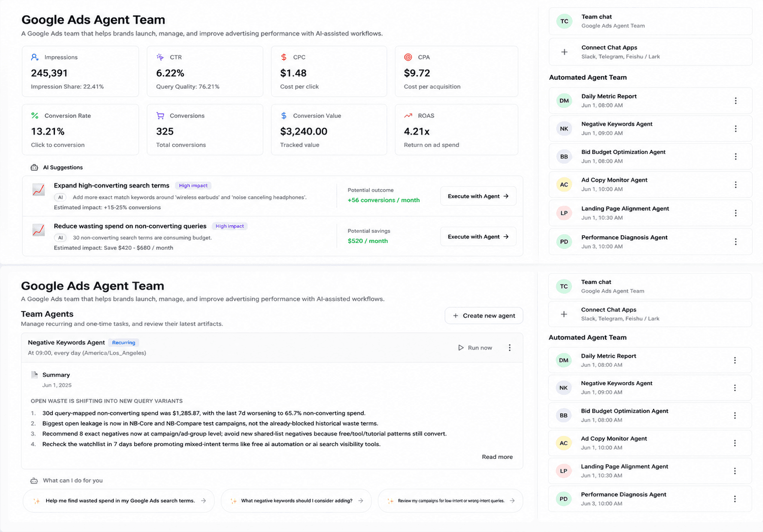This screenshot has width=763, height=532.
Task: Open Landing Page Alignment three-dot menu, upper sidebar
Action: click(x=736, y=213)
